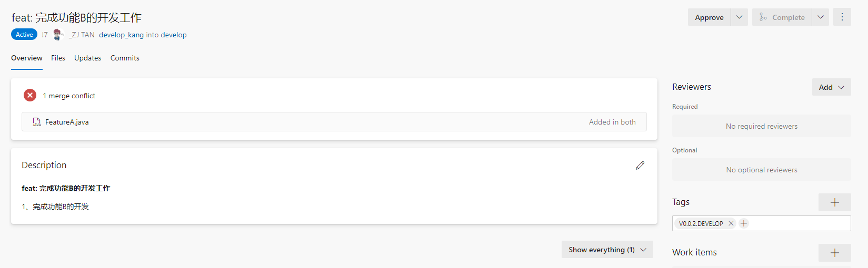Click the red merge conflict error icon
868x268 pixels.
coord(30,95)
